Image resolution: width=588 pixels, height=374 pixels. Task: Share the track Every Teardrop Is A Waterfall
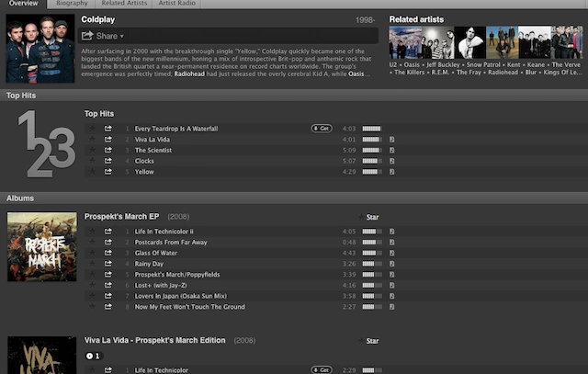(x=108, y=129)
